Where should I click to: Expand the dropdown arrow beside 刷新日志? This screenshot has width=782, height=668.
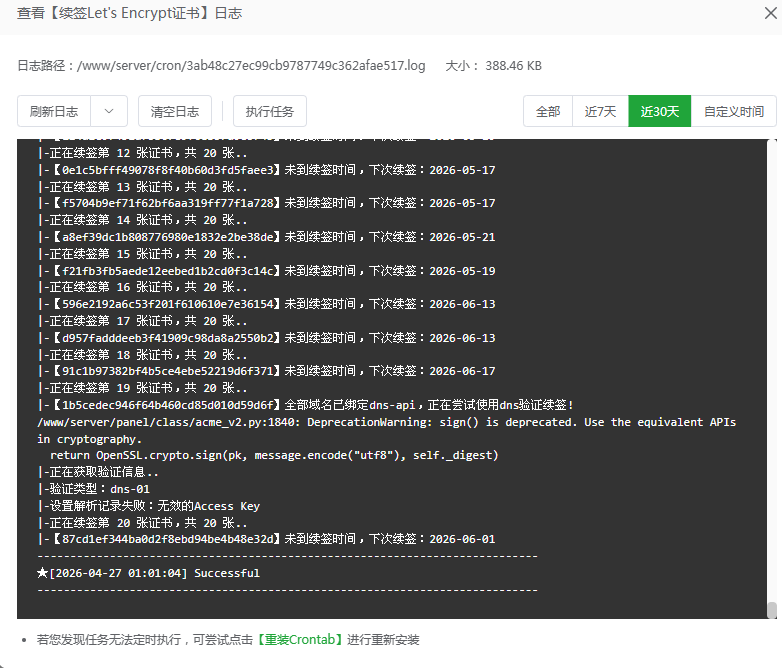pyautogui.click(x=109, y=111)
